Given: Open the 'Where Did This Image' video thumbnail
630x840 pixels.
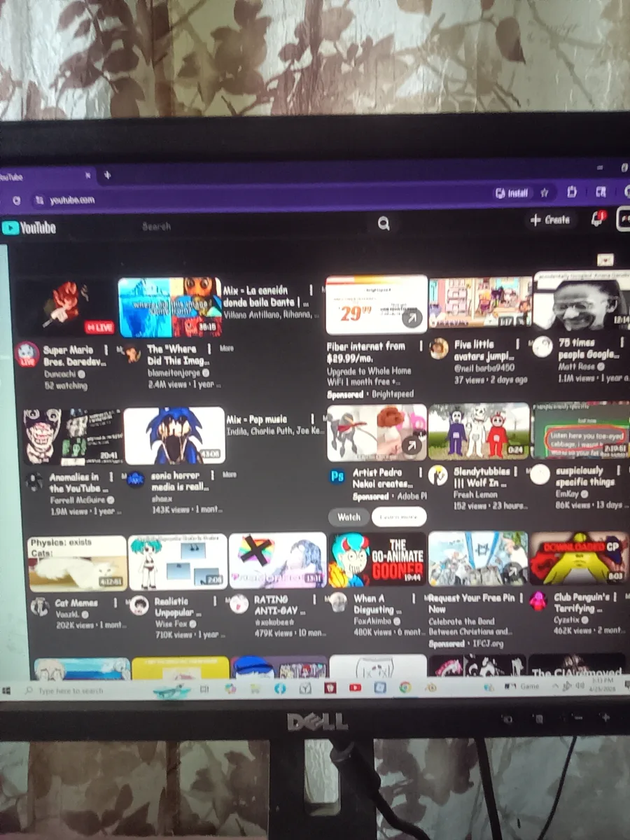Looking at the screenshot, I should [170, 307].
